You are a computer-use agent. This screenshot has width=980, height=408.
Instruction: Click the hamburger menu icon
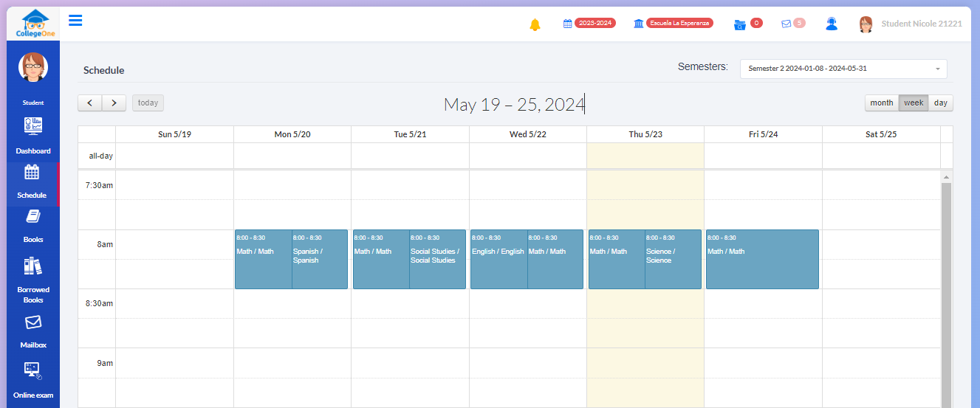click(x=75, y=20)
